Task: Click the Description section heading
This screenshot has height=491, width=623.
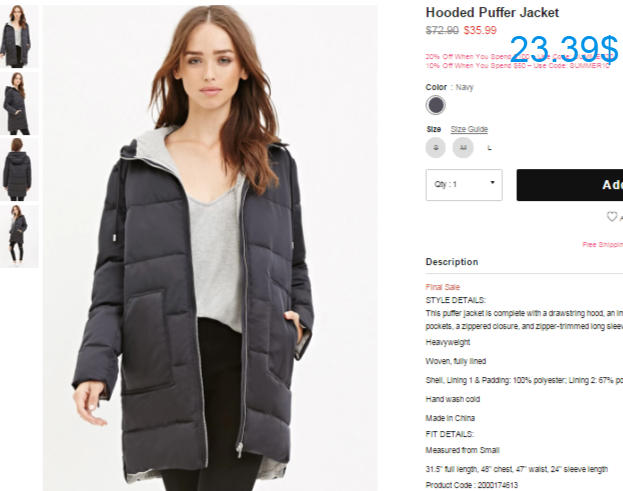Action: coord(452,262)
